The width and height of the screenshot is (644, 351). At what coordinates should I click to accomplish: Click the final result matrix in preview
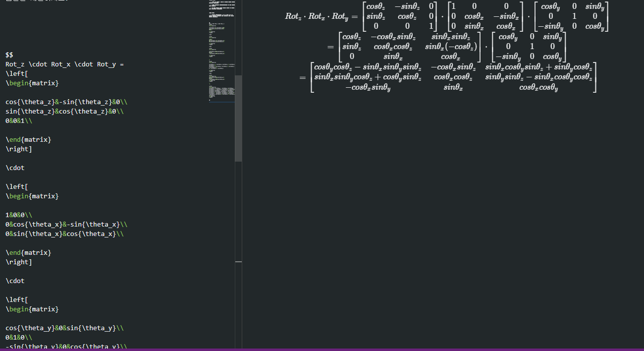pyautogui.click(x=453, y=77)
